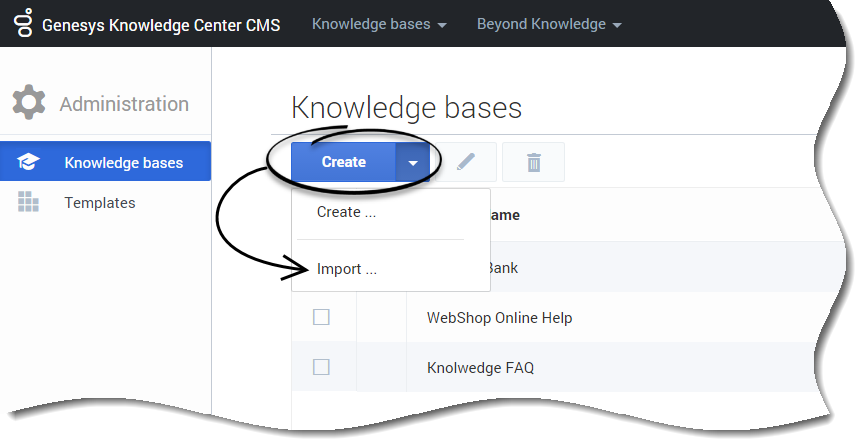Toggle the caret beside the Create button

pyautogui.click(x=413, y=162)
